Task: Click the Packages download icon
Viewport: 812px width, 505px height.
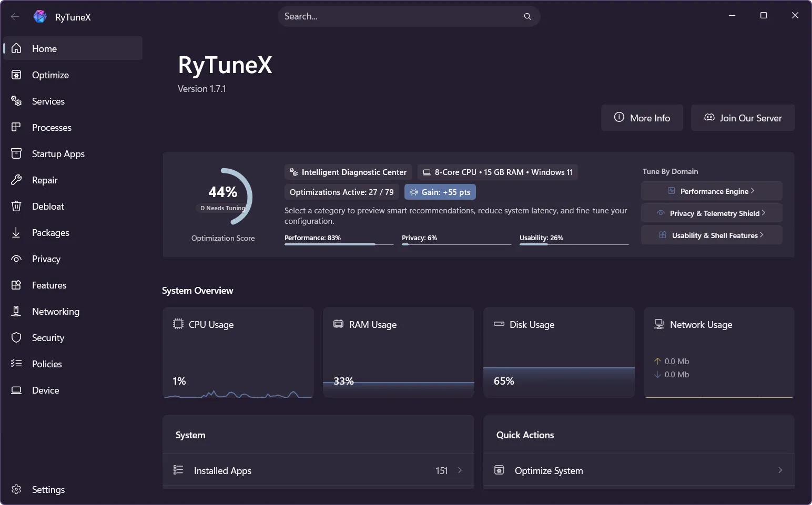Action: tap(16, 232)
